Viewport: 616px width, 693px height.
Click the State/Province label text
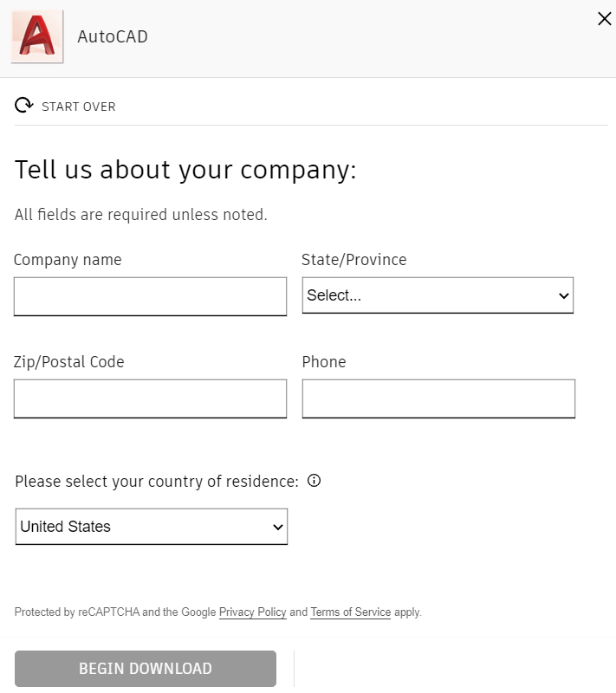pyautogui.click(x=353, y=260)
